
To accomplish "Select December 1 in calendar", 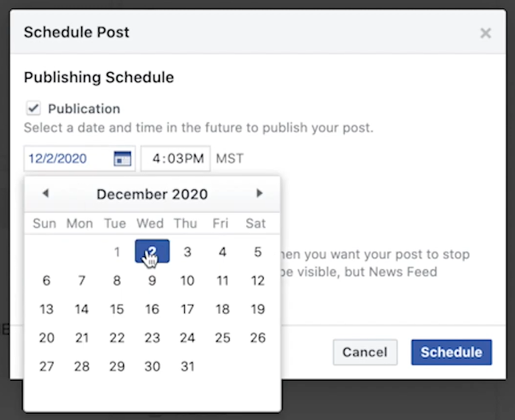I will pyautogui.click(x=117, y=252).
